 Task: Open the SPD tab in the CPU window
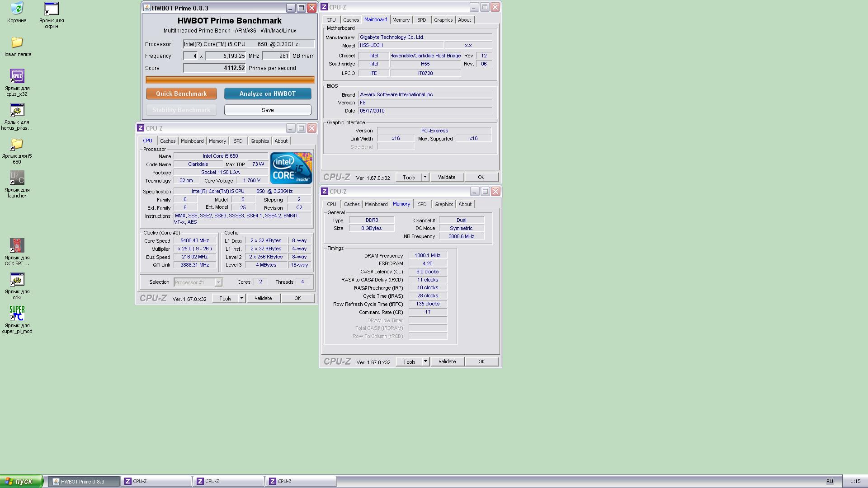238,141
